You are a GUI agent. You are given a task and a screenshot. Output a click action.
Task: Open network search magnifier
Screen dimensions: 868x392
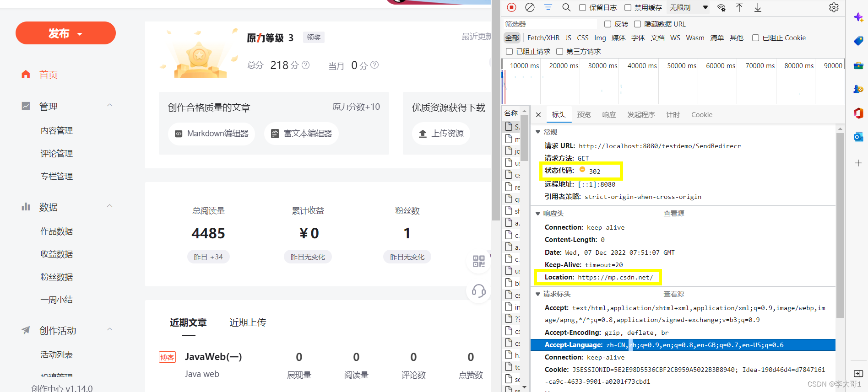[566, 7]
